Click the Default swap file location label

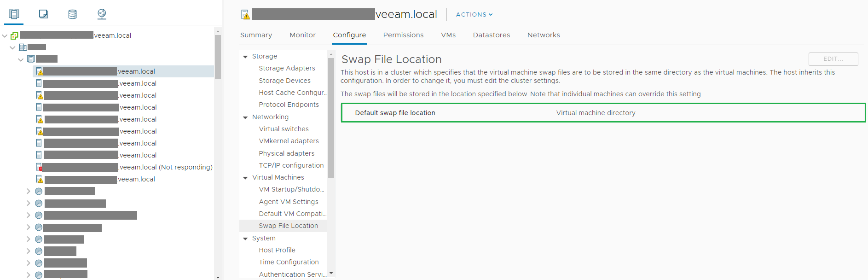(395, 113)
